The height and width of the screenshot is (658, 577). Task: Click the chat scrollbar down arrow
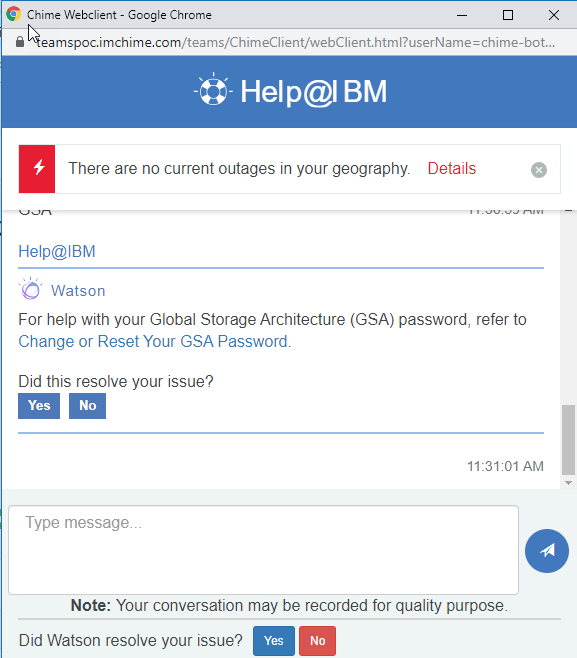[568, 483]
